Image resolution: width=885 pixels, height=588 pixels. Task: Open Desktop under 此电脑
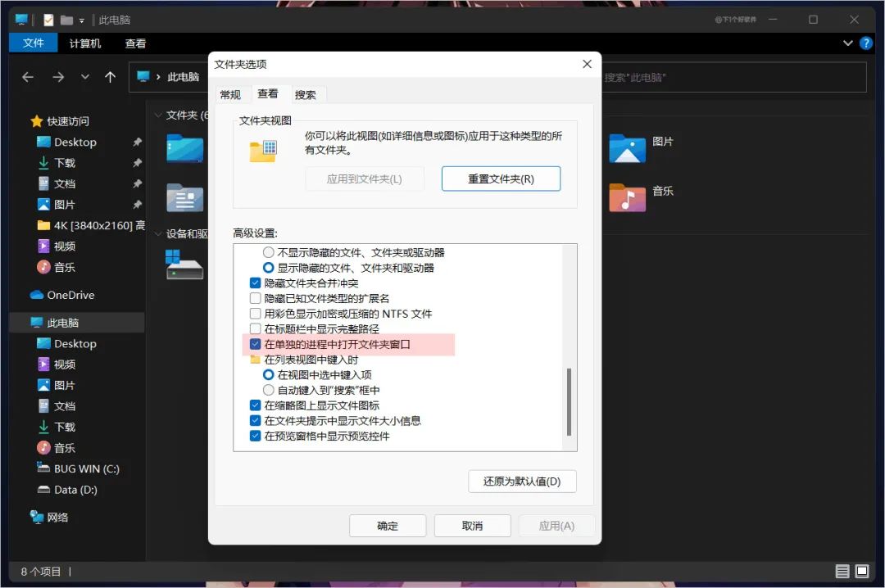(x=75, y=344)
